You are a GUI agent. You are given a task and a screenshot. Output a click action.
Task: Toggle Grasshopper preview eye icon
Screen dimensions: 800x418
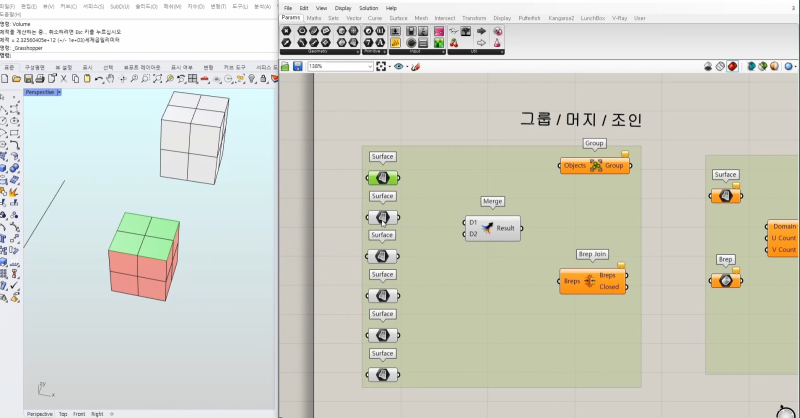click(398, 66)
